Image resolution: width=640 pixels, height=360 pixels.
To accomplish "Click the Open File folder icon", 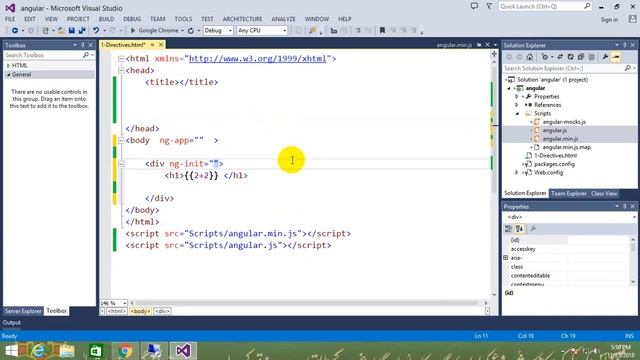I will click(61, 31).
